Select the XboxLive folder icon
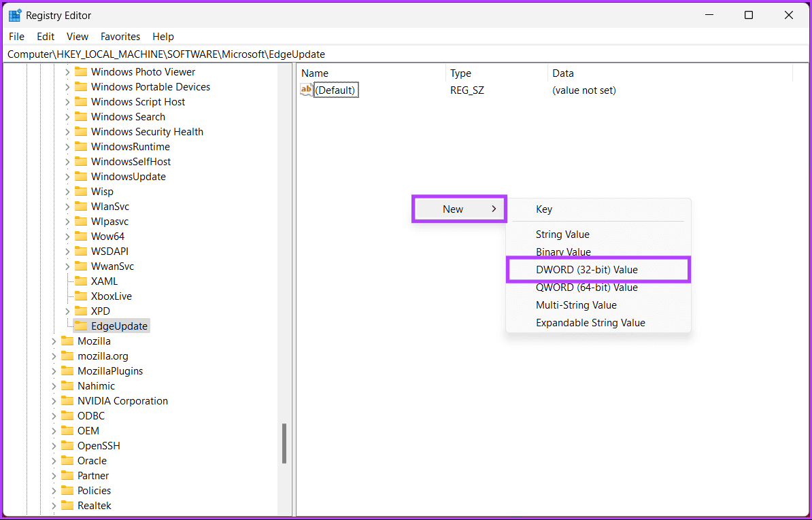812x520 pixels. 81,296
